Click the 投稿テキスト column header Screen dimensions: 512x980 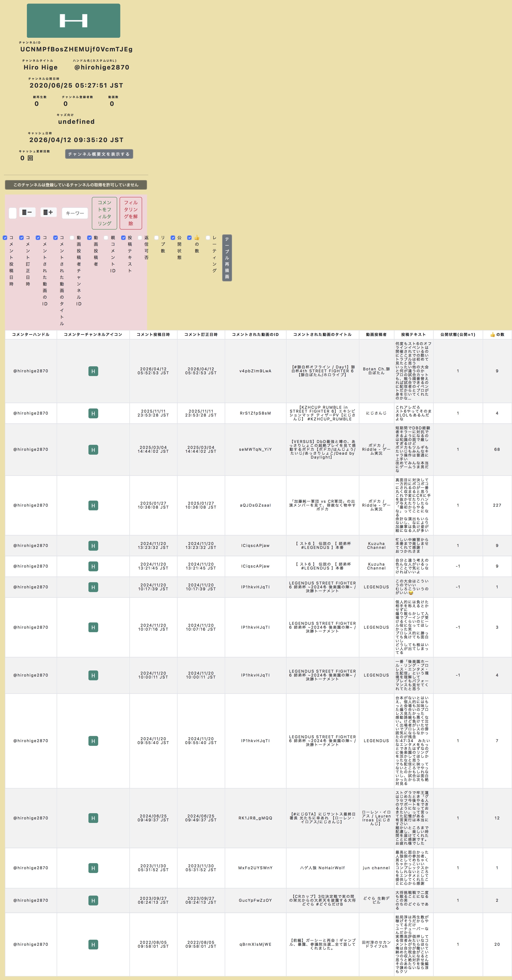click(x=413, y=335)
